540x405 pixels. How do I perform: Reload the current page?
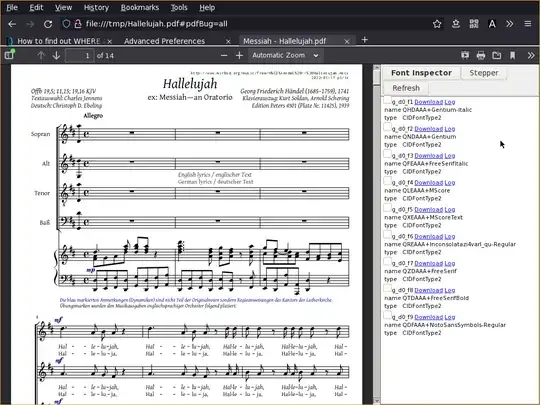[x=48, y=24]
